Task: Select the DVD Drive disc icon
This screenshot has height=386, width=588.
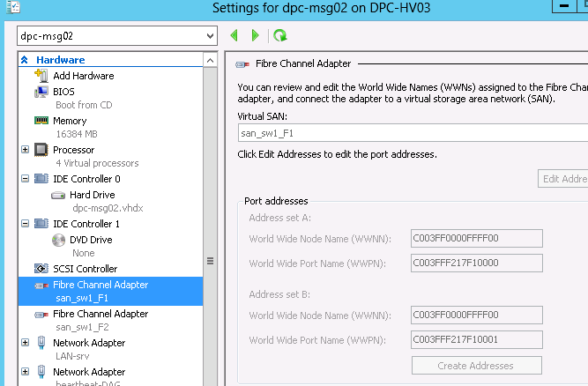Action: click(58, 240)
